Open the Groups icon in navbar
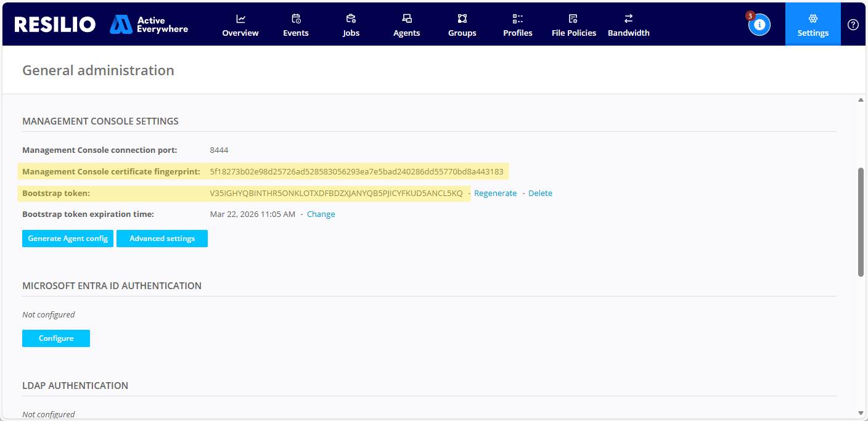Image resolution: width=868 pixels, height=421 pixels. (x=462, y=18)
